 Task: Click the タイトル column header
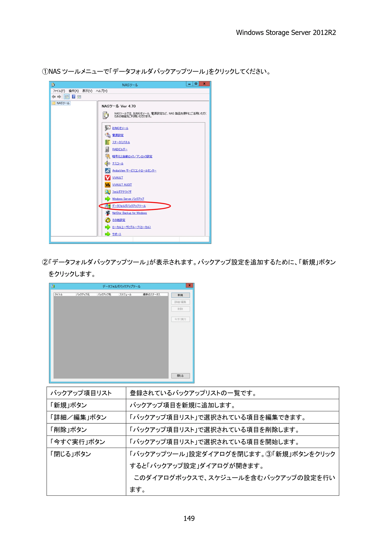coord(64,294)
